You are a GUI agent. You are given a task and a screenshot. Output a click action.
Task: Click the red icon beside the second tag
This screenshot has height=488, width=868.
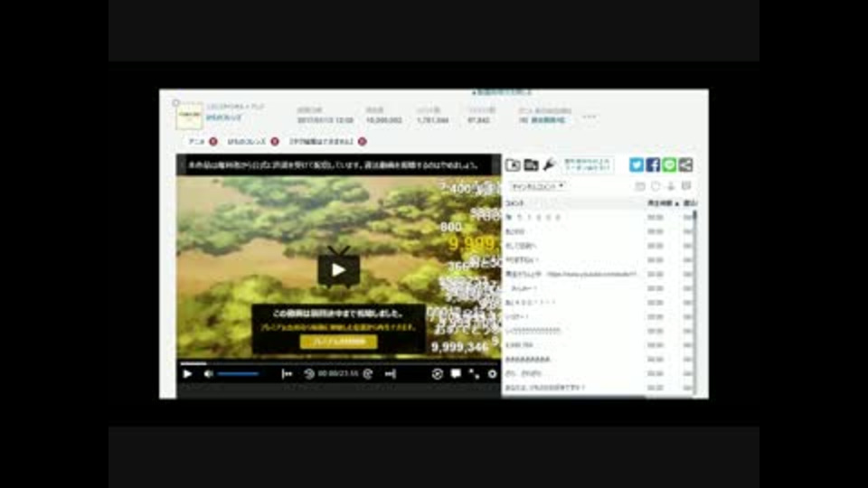pyautogui.click(x=275, y=142)
